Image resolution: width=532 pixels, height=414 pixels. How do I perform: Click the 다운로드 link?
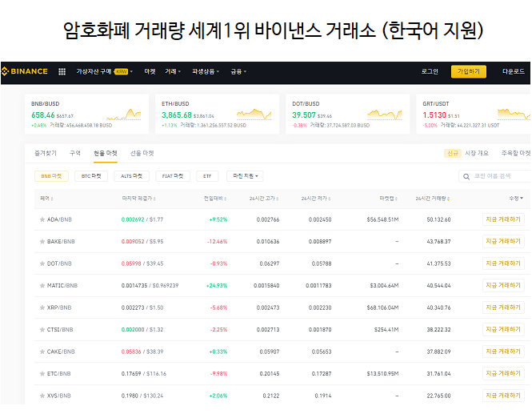pos(514,71)
